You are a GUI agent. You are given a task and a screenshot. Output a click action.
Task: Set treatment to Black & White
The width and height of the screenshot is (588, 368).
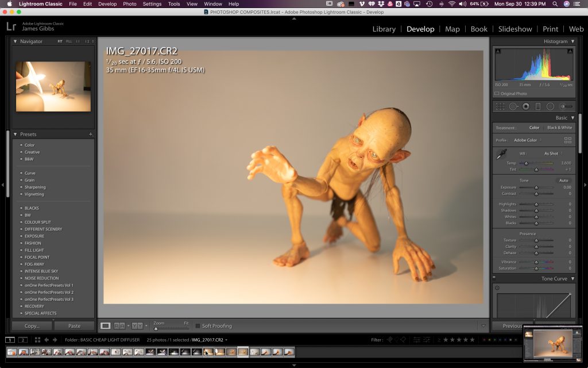[x=559, y=128]
